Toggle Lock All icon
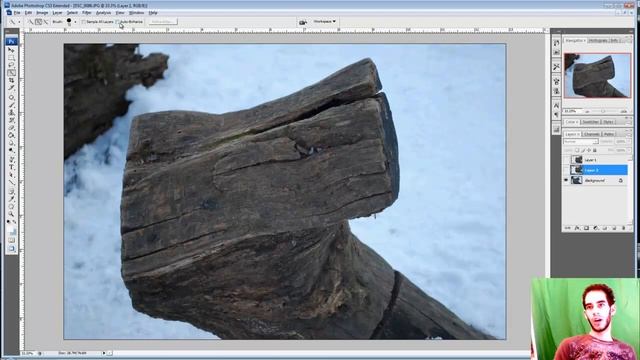 pos(594,150)
